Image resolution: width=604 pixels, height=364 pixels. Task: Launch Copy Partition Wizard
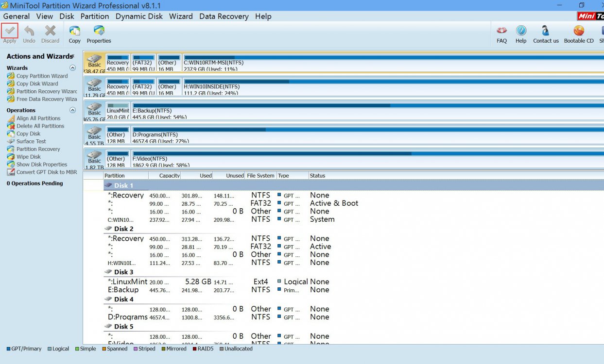click(x=42, y=76)
